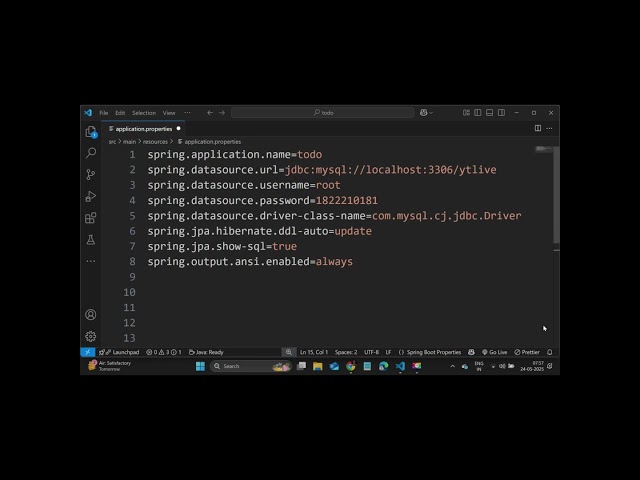
Task: Open the Copilot dropdown chevron in title bar
Action: pos(431,113)
